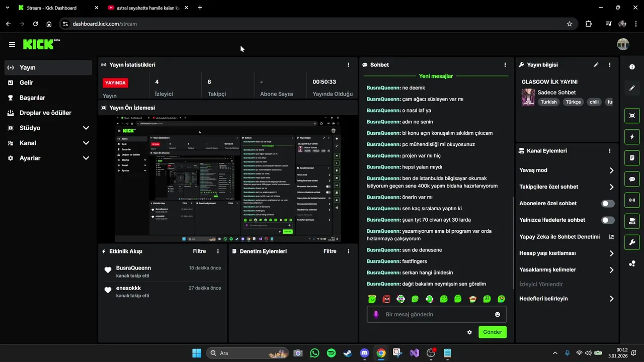Select Yayın in the left sidebar
This screenshot has width=644, height=362.
pyautogui.click(x=48, y=67)
